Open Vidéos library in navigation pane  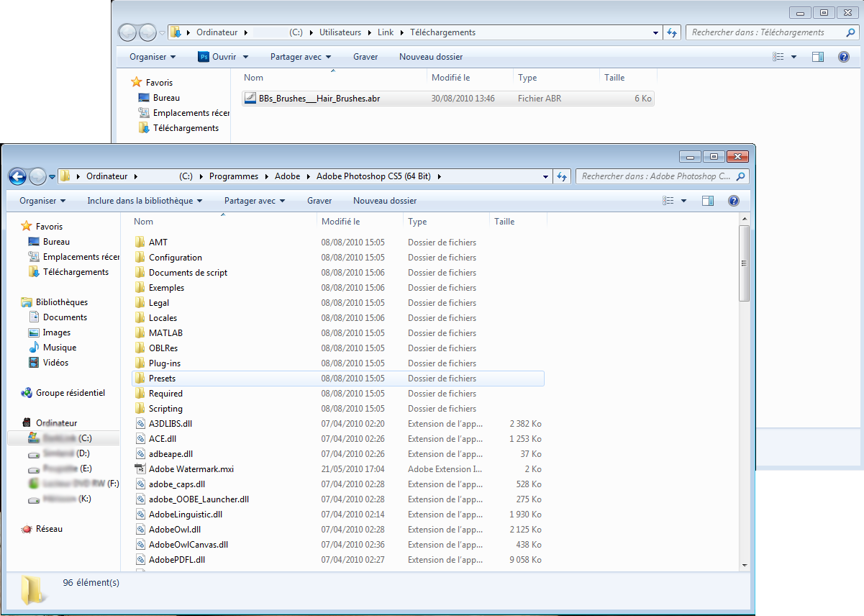[55, 363]
